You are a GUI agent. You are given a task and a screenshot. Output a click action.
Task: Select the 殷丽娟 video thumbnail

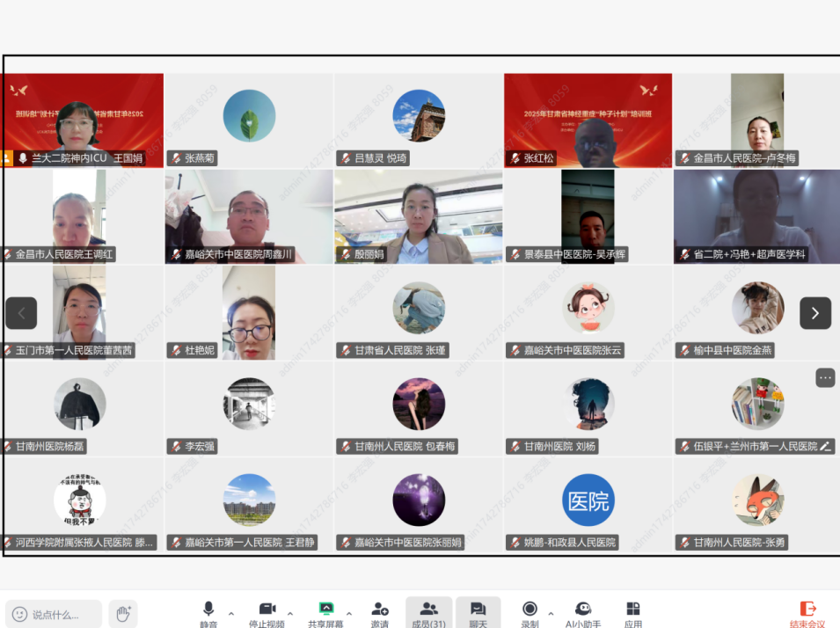[x=419, y=216]
